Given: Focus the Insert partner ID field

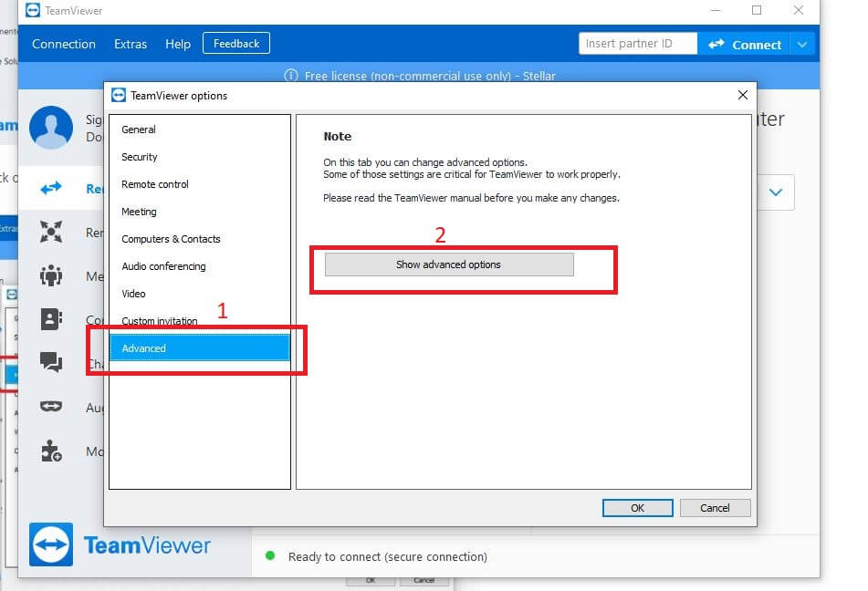Looking at the screenshot, I should click(x=638, y=43).
